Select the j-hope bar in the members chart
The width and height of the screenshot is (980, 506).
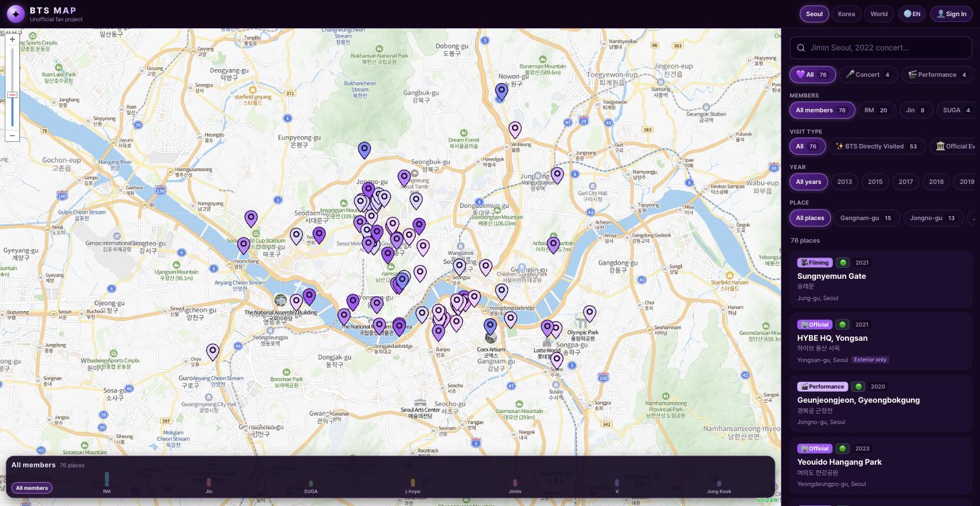pyautogui.click(x=413, y=483)
